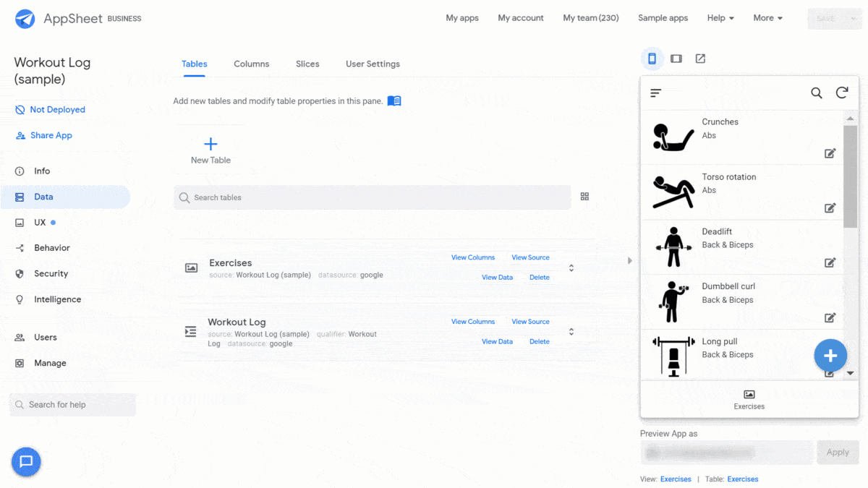Select the tablet preview icon
Viewport: 868px width, 488px height.
pos(676,59)
